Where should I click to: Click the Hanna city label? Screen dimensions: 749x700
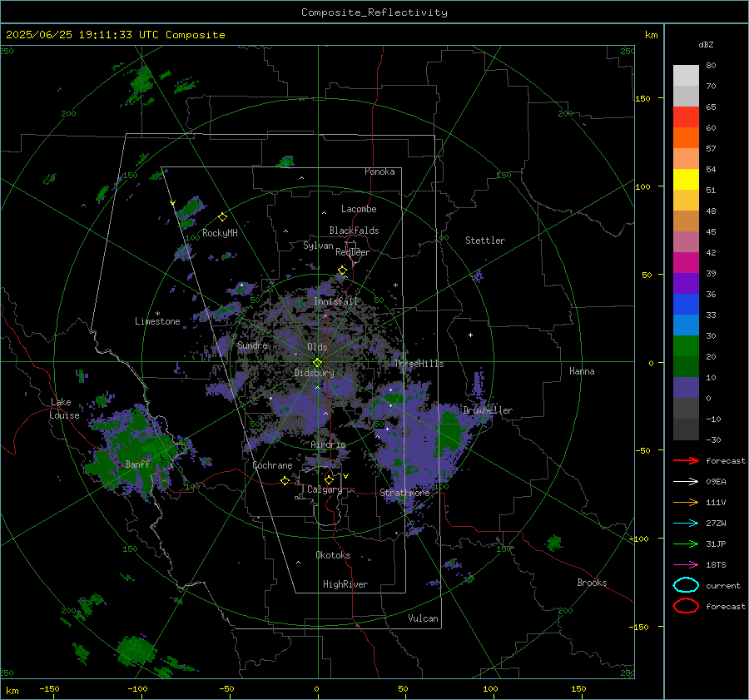[x=582, y=371]
